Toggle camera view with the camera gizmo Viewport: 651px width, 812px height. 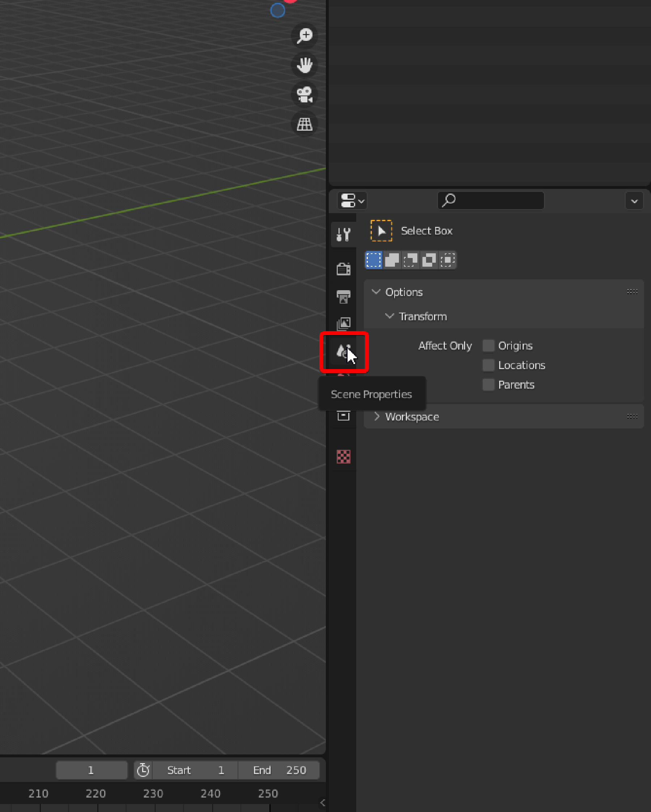tap(304, 94)
